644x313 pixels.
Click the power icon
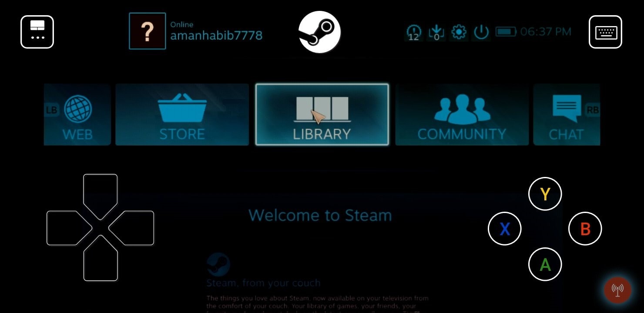pyautogui.click(x=481, y=32)
